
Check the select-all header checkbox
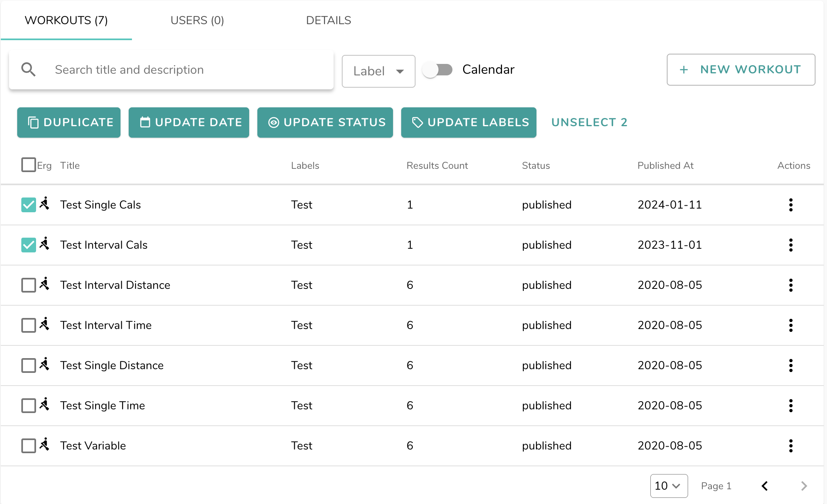point(29,165)
